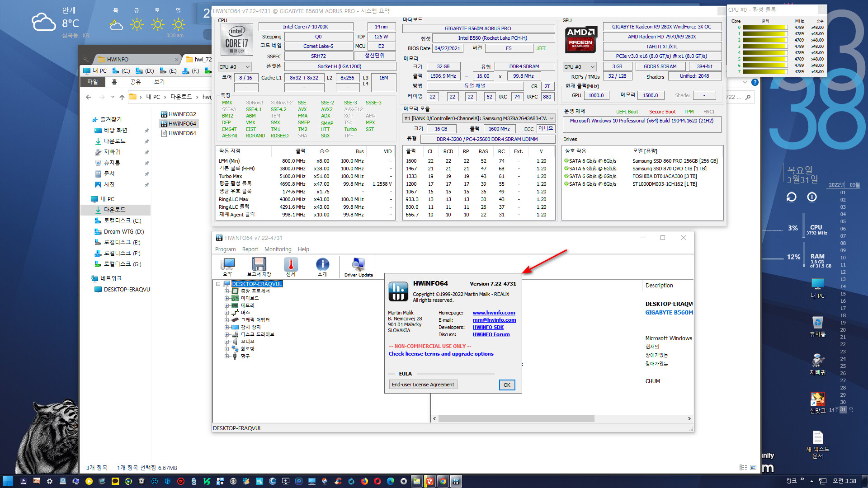The width and height of the screenshot is (868, 488).
Task: Expand the 마더보드 tree node
Action: (x=226, y=299)
